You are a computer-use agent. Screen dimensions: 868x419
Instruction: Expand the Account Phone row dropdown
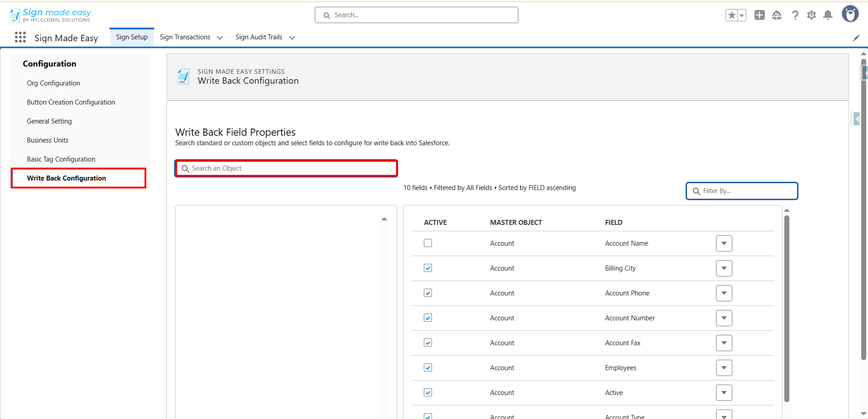pos(724,293)
